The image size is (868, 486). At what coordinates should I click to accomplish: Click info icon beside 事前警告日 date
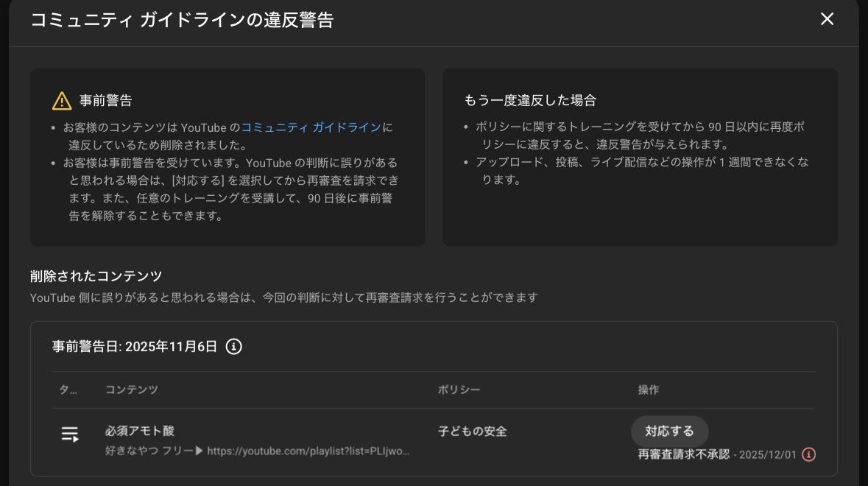[233, 347]
